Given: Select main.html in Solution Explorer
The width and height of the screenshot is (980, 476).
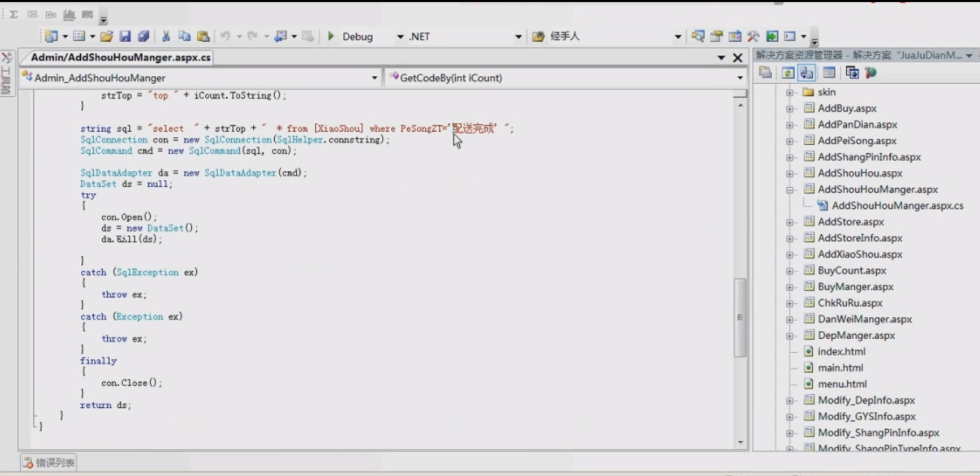Looking at the screenshot, I should pos(841,368).
